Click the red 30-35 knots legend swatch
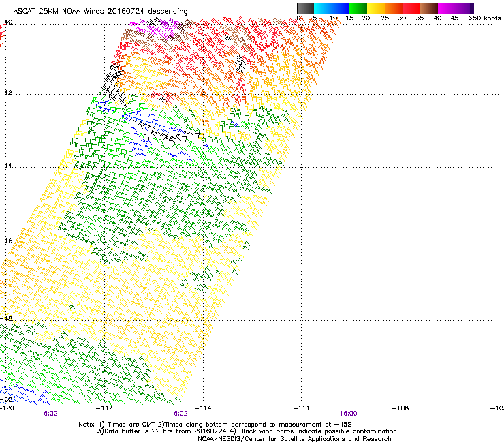504x443 pixels. 411,8
